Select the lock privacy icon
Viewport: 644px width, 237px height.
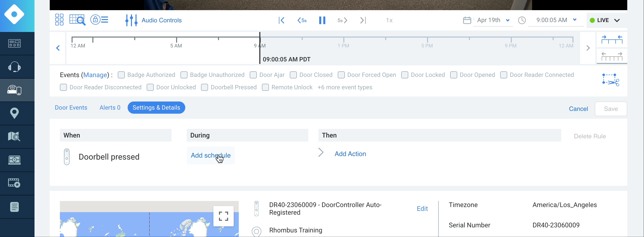tap(95, 20)
